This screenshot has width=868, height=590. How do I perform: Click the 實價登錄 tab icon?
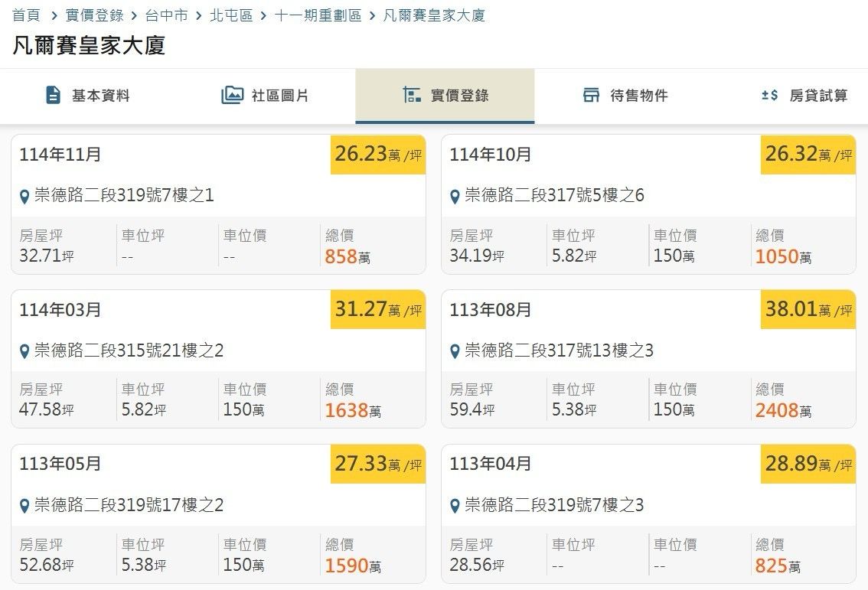coord(412,96)
